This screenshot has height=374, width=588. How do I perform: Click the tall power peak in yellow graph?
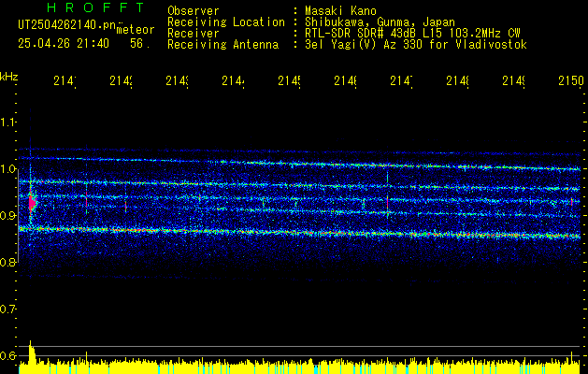tap(32, 352)
